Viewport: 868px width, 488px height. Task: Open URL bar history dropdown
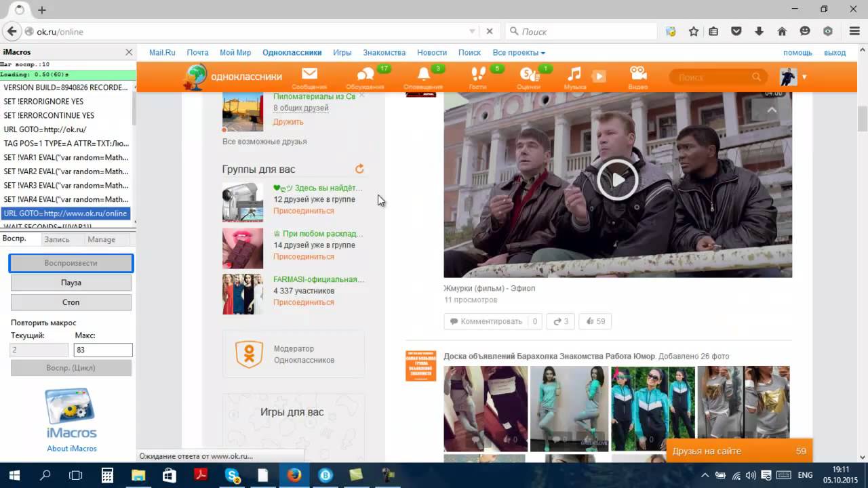pyautogui.click(x=472, y=31)
